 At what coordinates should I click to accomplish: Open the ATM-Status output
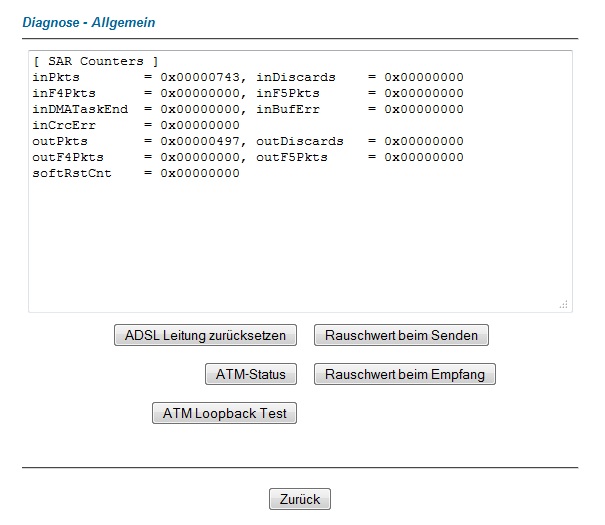[251, 374]
